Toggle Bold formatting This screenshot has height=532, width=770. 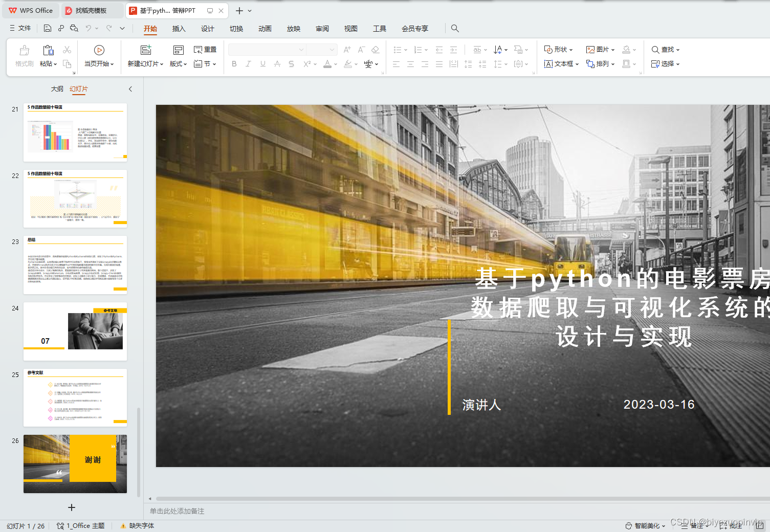click(234, 64)
